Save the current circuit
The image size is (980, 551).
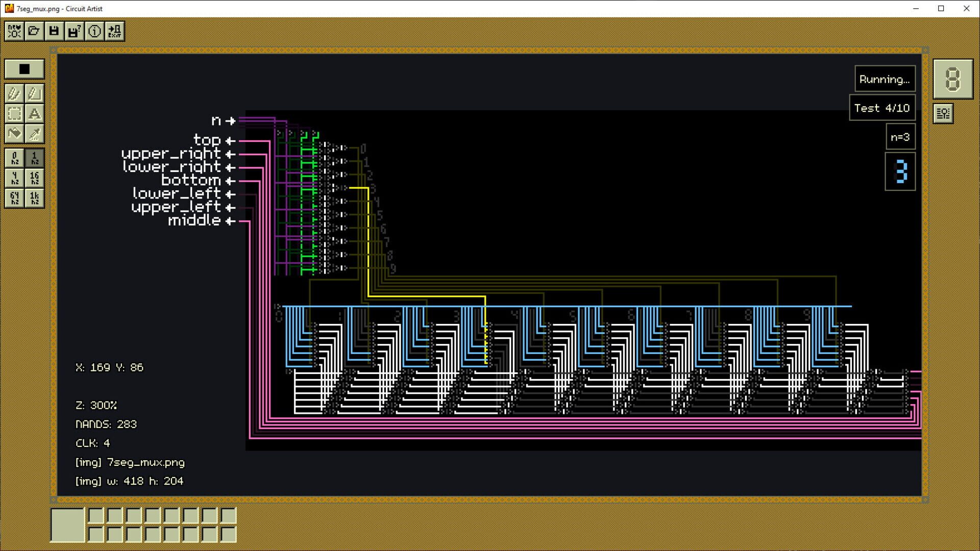click(x=54, y=31)
